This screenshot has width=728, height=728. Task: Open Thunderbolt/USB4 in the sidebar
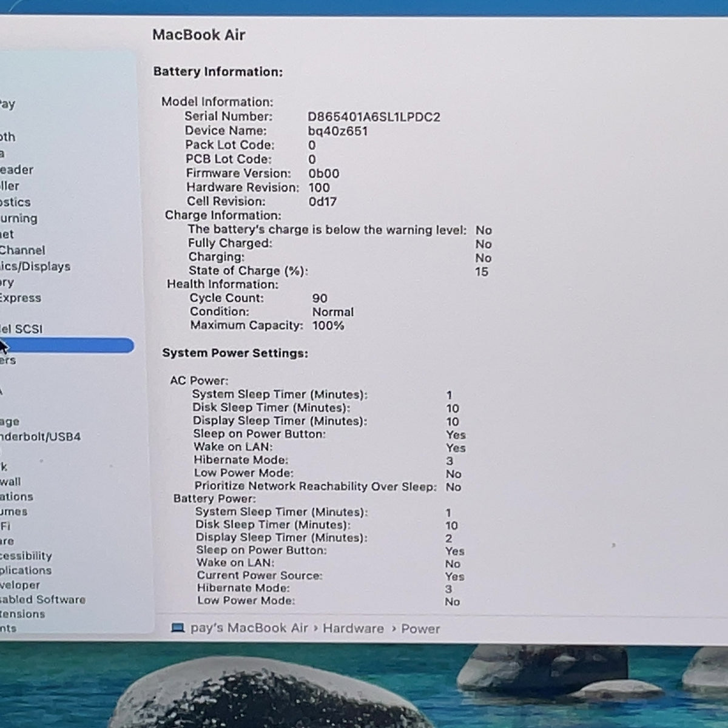(x=40, y=437)
